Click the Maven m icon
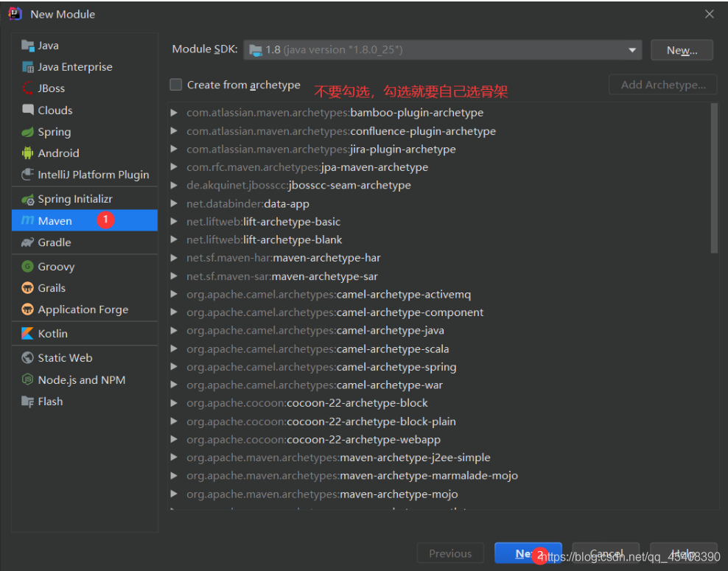Viewport: 728px width, 571px height. (28, 220)
